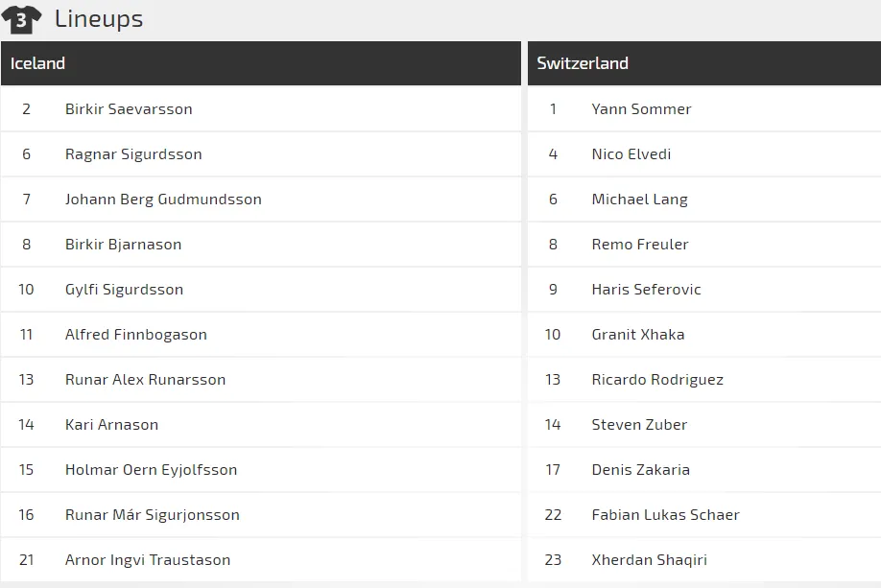Select the Iceland team header

coord(38,63)
